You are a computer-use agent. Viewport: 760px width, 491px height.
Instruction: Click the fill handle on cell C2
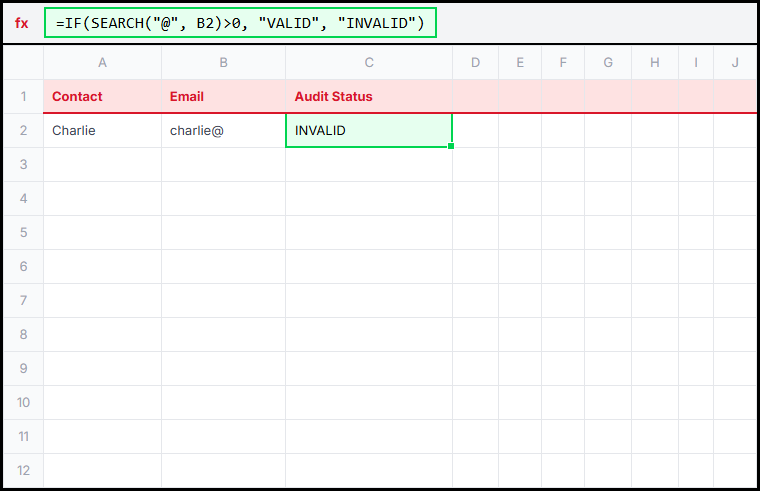(x=452, y=147)
